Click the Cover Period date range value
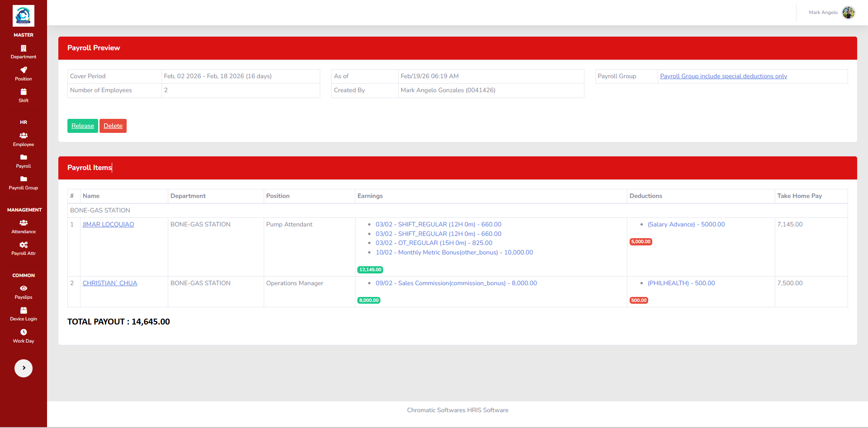The height and width of the screenshot is (428, 868). 218,76
